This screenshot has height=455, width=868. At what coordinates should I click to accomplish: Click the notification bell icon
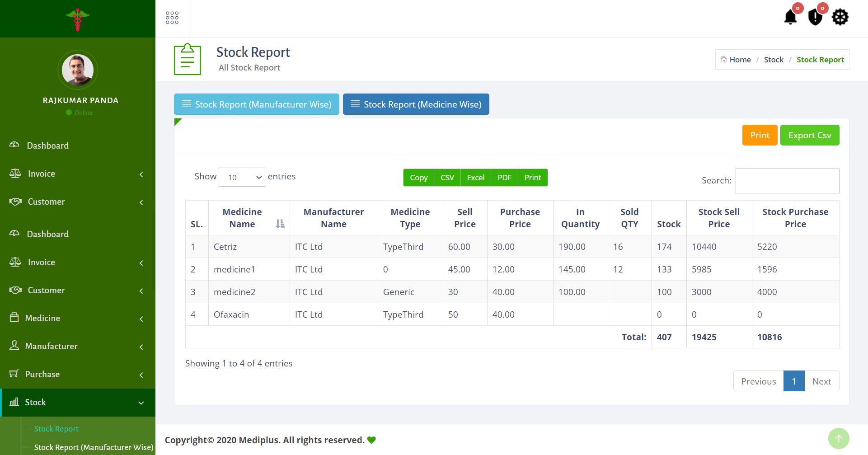click(790, 18)
